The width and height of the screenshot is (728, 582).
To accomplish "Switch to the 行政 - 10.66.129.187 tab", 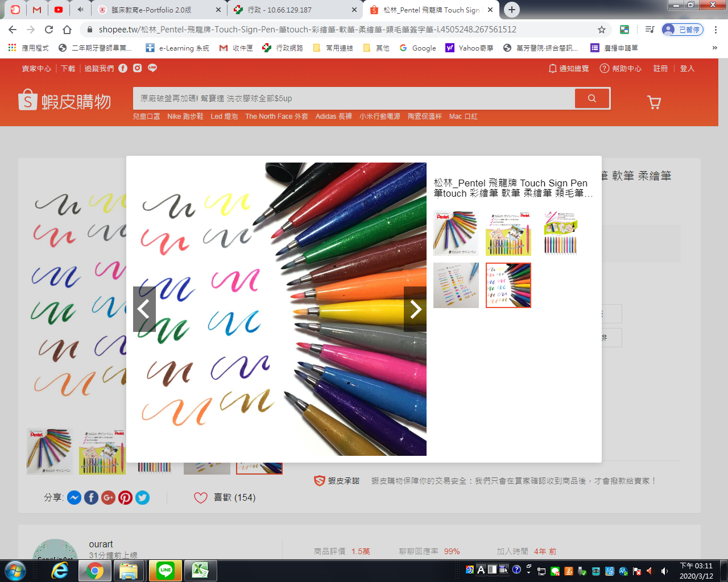I will tap(295, 10).
